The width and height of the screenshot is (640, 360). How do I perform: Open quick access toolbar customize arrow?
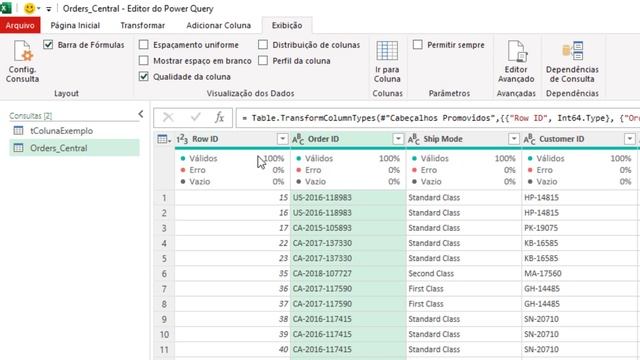[x=48, y=9]
